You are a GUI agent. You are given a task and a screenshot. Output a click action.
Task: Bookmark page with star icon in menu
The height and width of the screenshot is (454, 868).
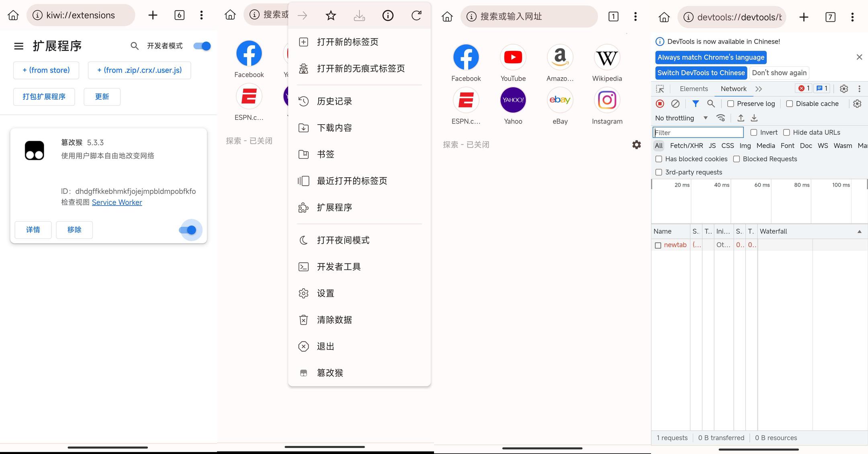[331, 16]
